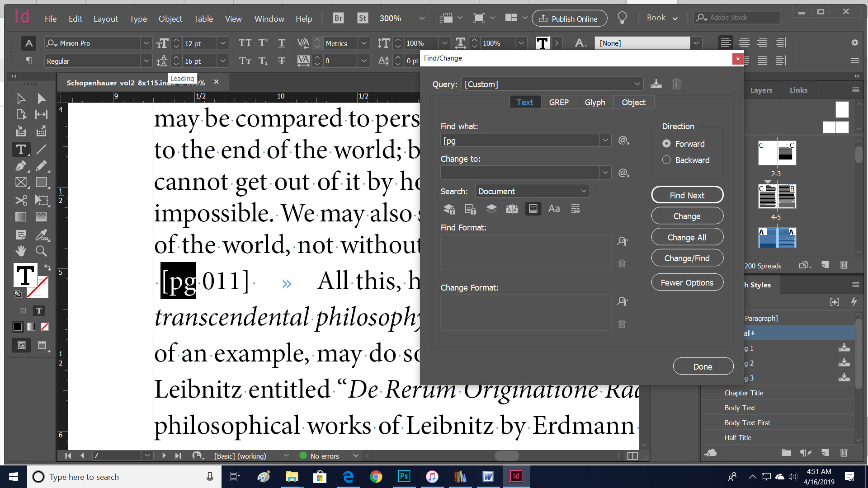Select the Scissors tool
This screenshot has width=868, height=488.
pos(21,200)
